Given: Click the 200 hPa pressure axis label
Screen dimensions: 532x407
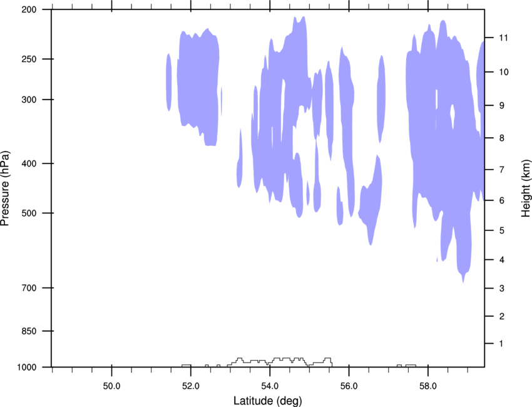Looking at the screenshot, I should tap(29, 9).
